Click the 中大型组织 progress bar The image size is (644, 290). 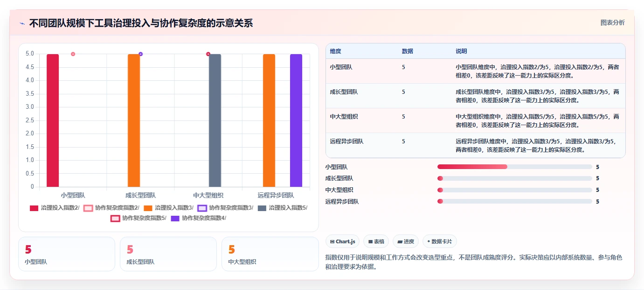[x=515, y=190]
